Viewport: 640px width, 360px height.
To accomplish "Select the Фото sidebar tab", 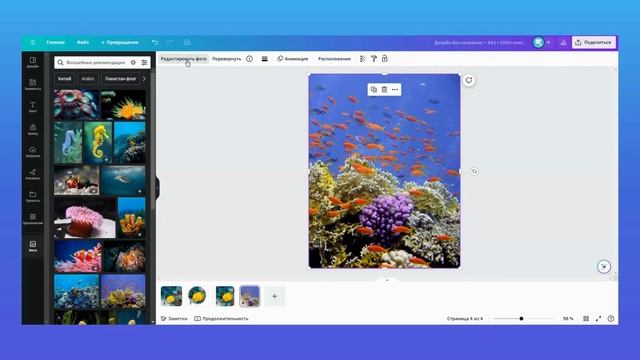I will click(33, 246).
